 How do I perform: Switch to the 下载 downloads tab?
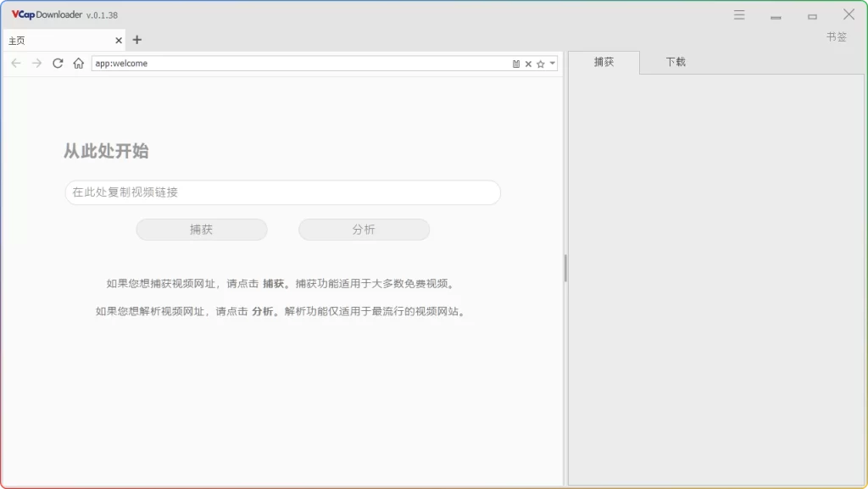[675, 62]
